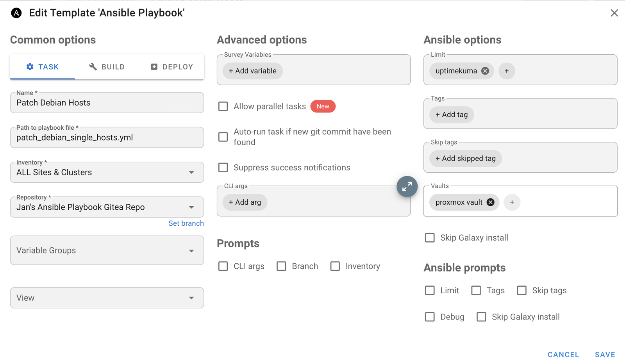625x364 pixels.
Task: Close the Edit Template dialog
Action: click(614, 13)
